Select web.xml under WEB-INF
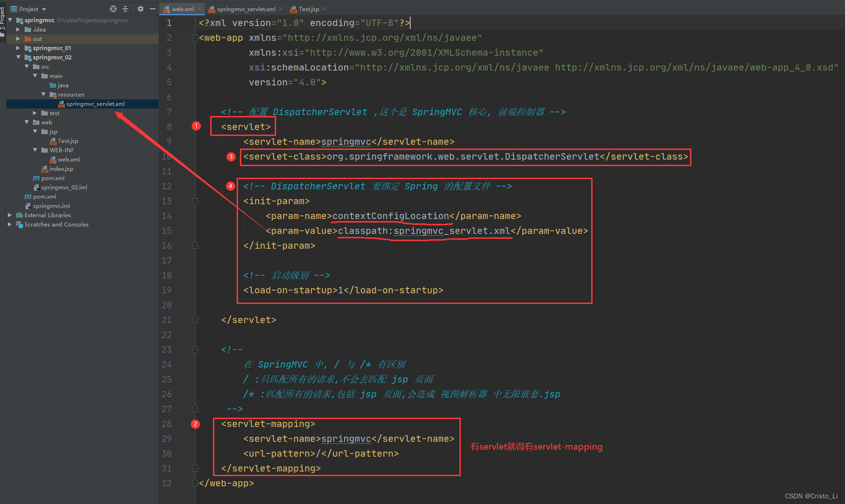Viewport: 845px width, 504px height. click(x=69, y=159)
